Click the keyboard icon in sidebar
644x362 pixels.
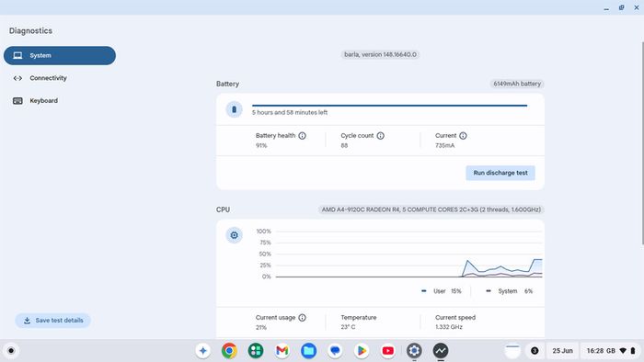(17, 100)
